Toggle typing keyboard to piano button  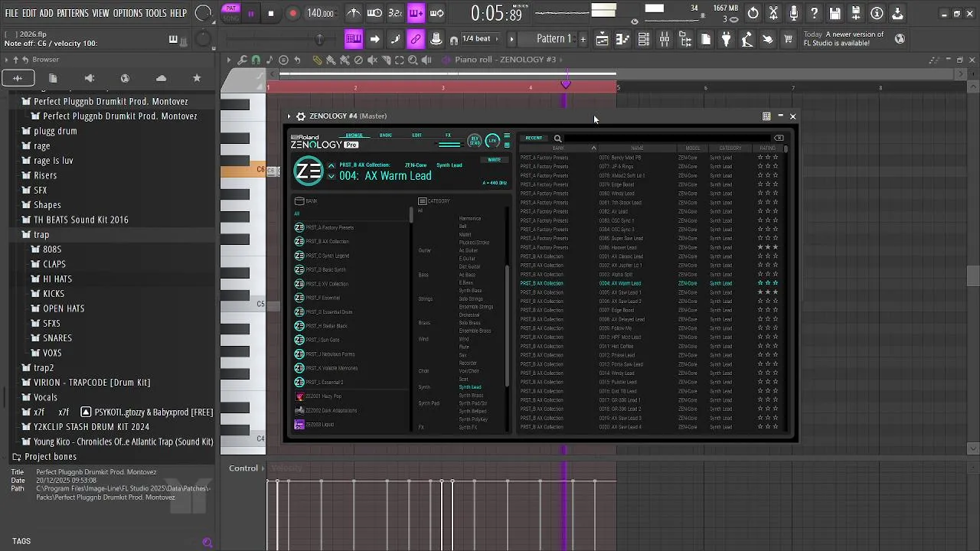click(x=354, y=38)
